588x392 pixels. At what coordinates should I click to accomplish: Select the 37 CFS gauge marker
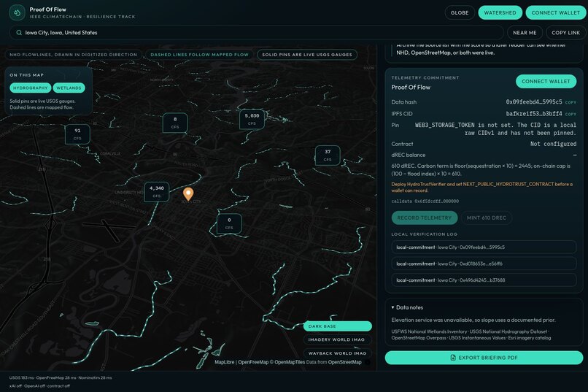328,155
